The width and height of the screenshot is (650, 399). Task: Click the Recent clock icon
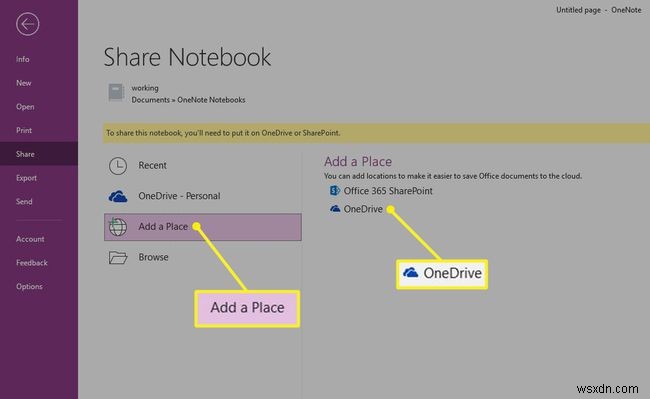tap(118, 166)
